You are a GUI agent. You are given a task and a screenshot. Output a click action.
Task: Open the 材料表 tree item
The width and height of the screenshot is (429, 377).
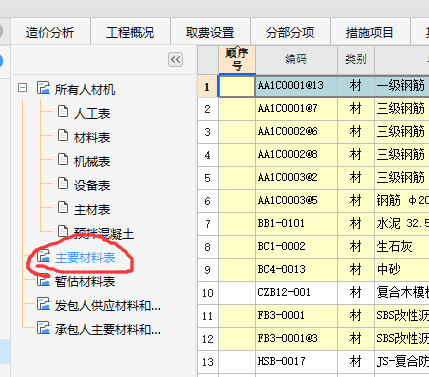(92, 137)
